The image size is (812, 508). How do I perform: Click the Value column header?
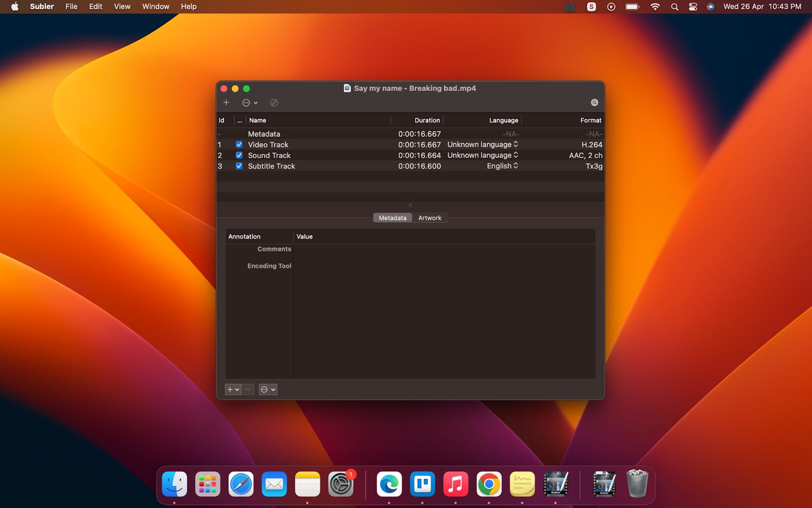(x=444, y=237)
